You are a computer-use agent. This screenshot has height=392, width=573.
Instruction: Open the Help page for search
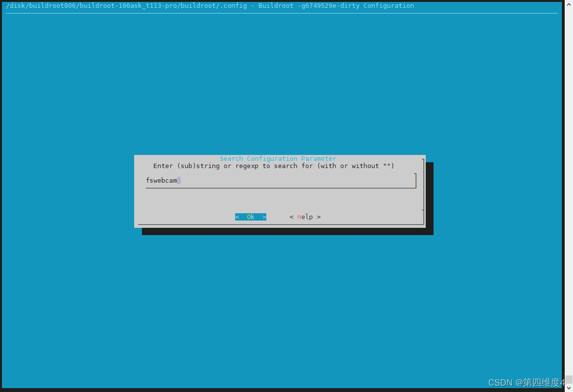click(305, 217)
